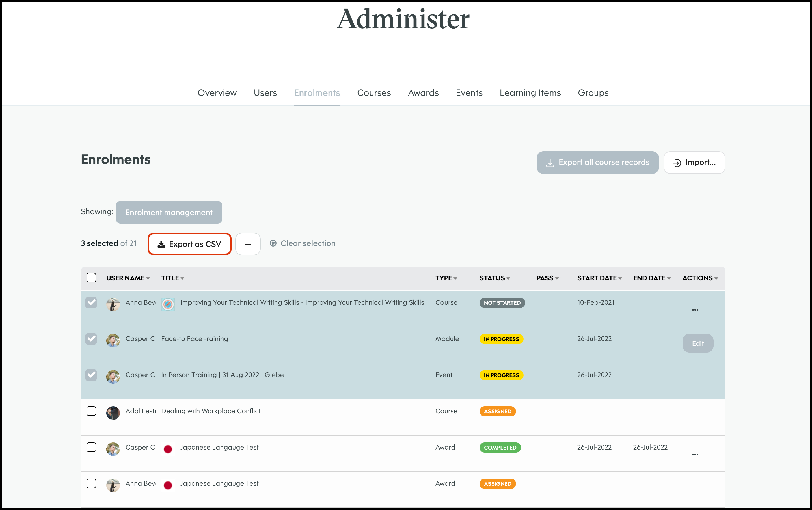Image resolution: width=812 pixels, height=510 pixels.
Task: Click red badge icon of assigned Japanese Test
Action: point(168,485)
